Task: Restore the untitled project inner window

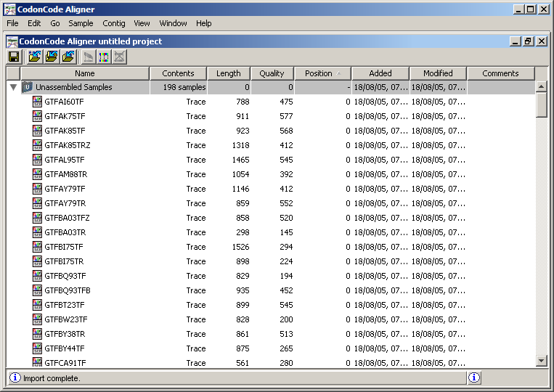Action: point(528,41)
